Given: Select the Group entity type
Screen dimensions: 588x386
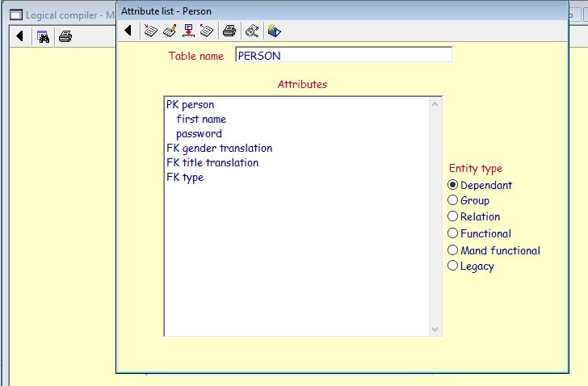Looking at the screenshot, I should coord(453,200).
